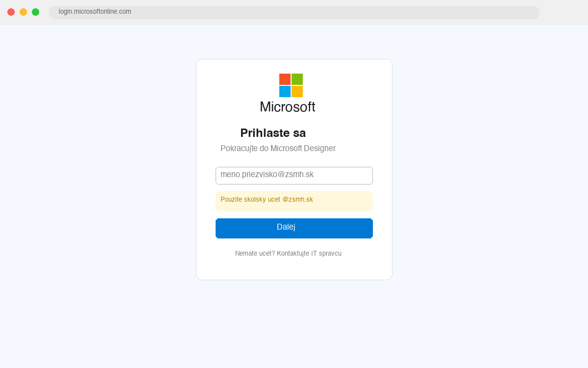Click the green traffic-light window control
The width and height of the screenshot is (588, 368).
coord(35,12)
